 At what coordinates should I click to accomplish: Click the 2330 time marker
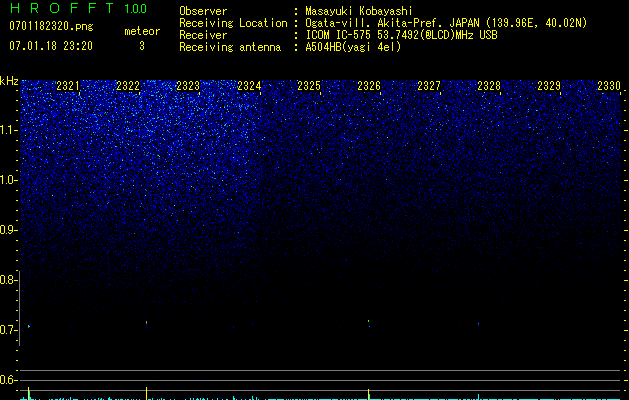tap(609, 85)
